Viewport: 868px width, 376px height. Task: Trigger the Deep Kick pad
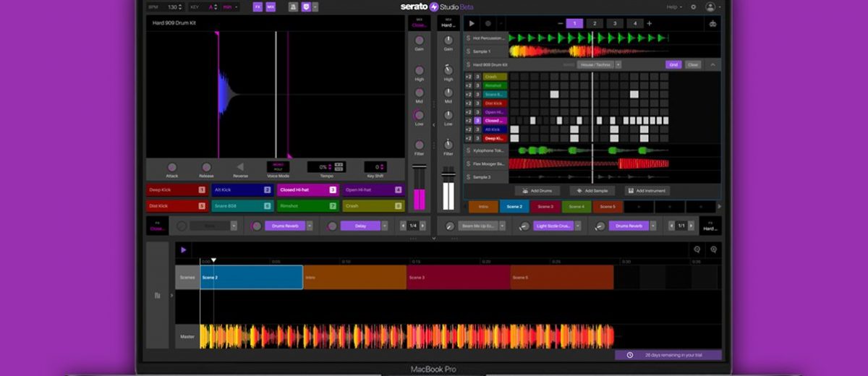coord(177,190)
